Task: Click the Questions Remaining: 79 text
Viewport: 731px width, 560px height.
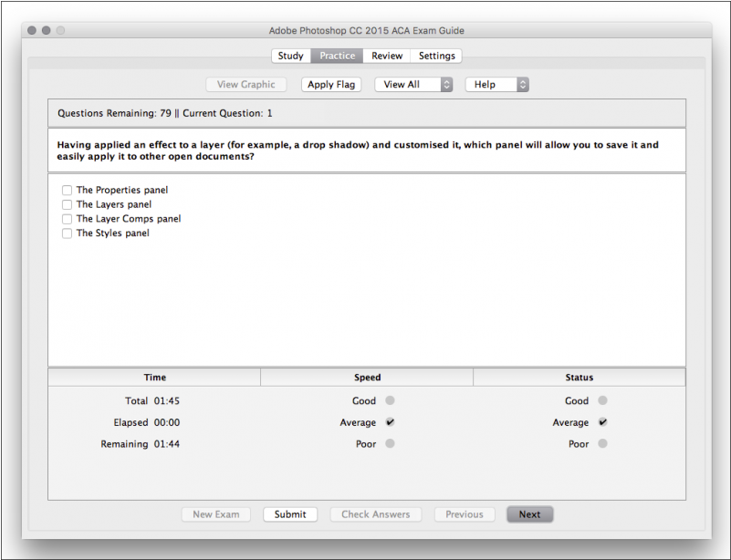Action: (x=114, y=113)
